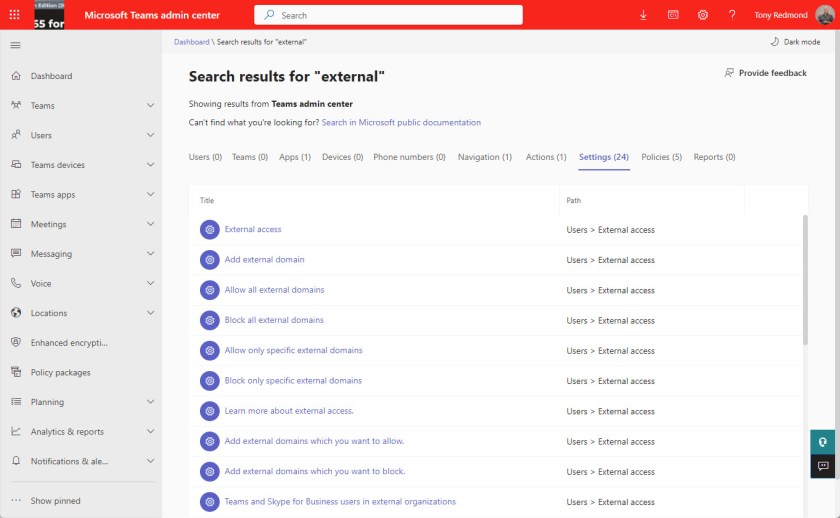Expand the Meetings section
Viewport: 840px width, 518px height.
[x=151, y=224]
